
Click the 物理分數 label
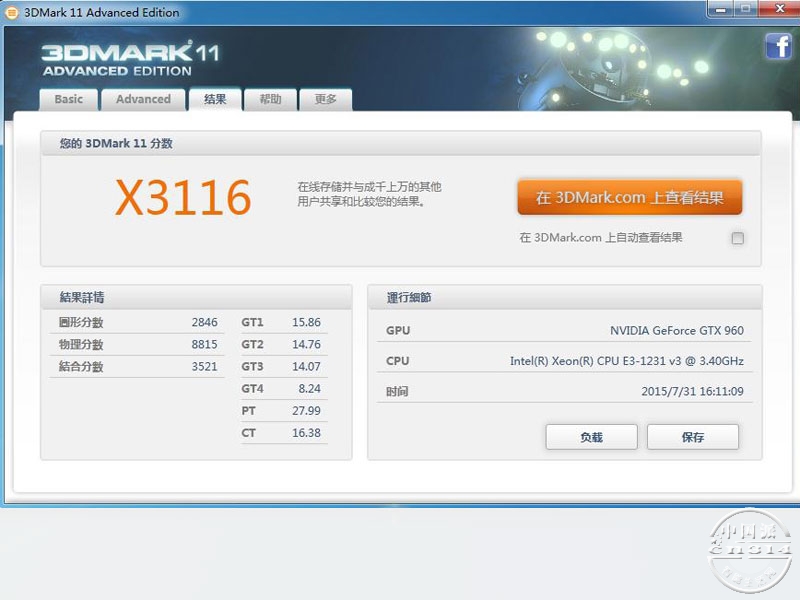[81, 344]
